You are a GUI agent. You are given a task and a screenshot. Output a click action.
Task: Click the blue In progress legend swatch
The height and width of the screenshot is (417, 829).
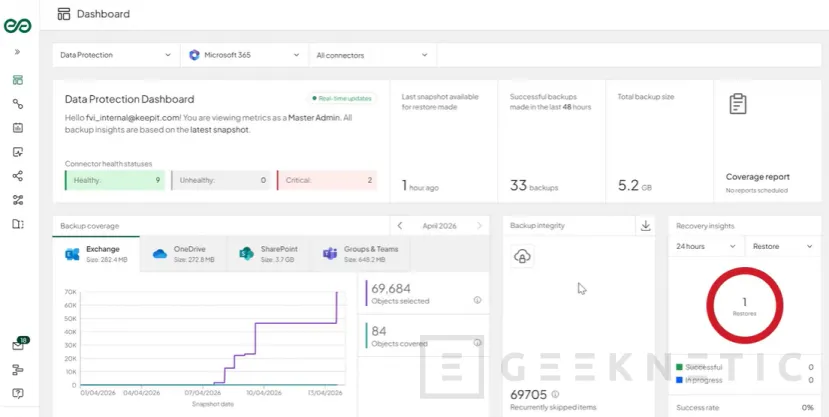[x=679, y=380]
